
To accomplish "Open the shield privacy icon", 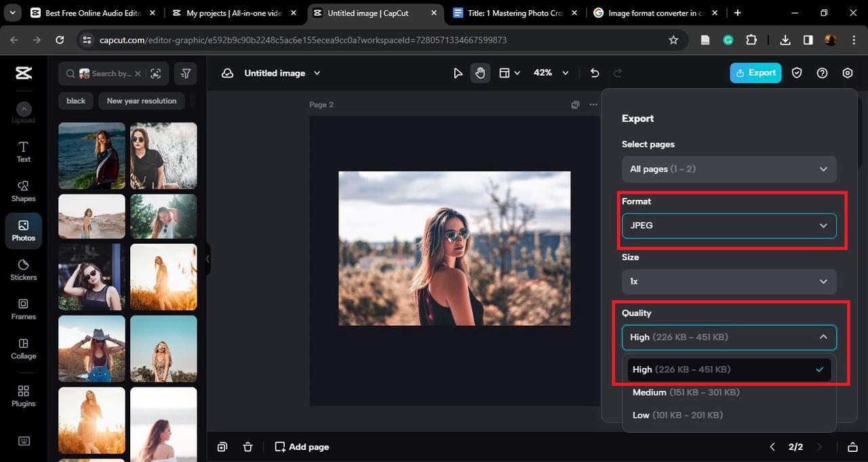I will [797, 73].
